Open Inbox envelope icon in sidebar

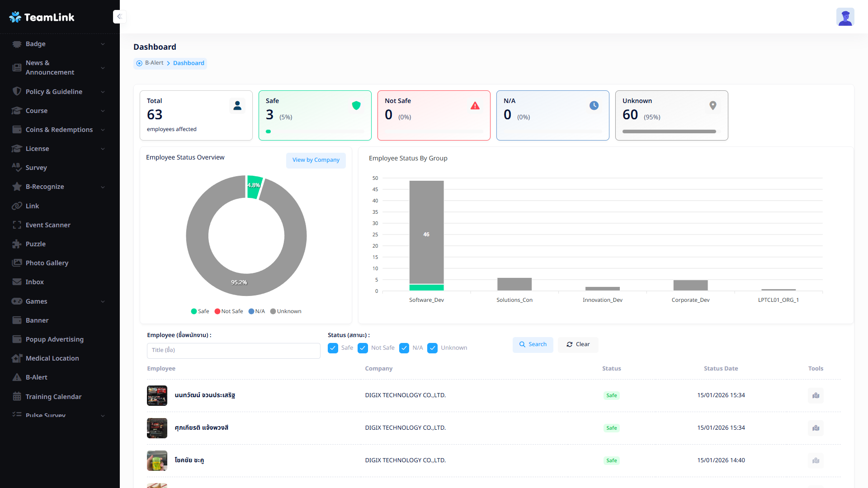click(x=17, y=282)
